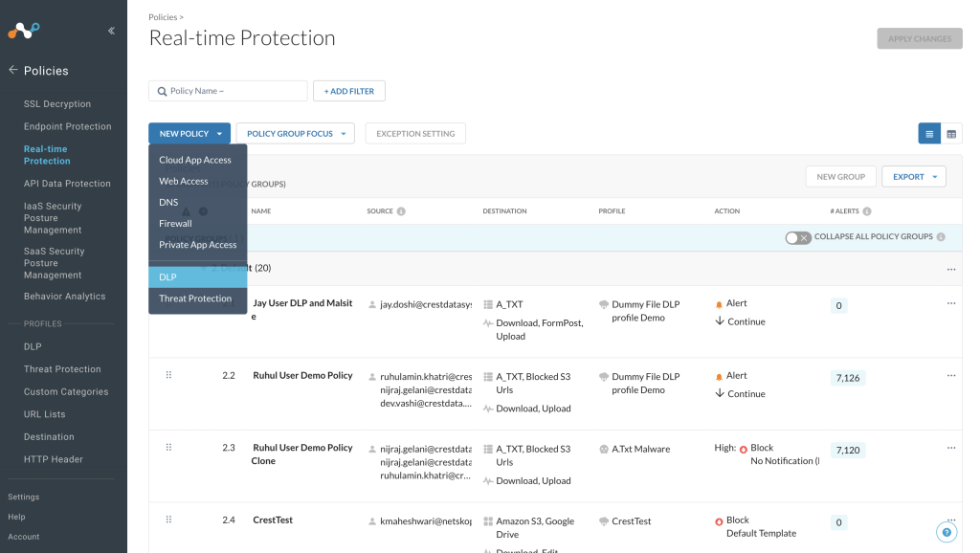The height and width of the screenshot is (553, 980).
Task: Click the 7,120 alerts count badge
Action: pos(848,451)
